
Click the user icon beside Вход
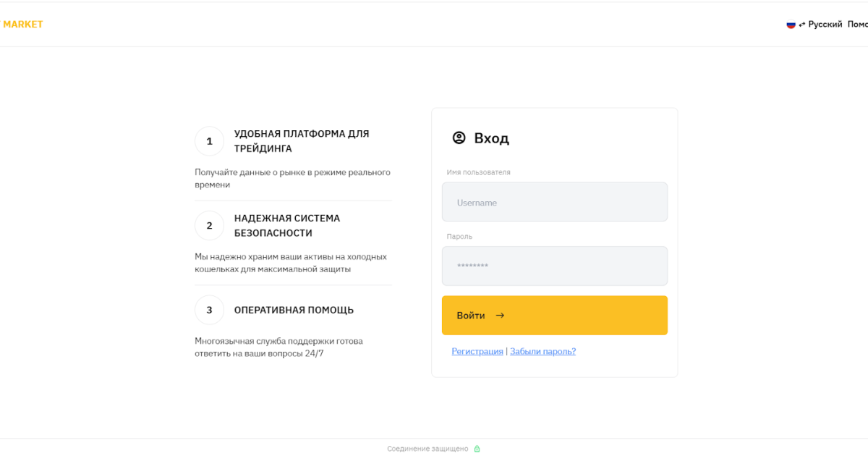point(459,138)
